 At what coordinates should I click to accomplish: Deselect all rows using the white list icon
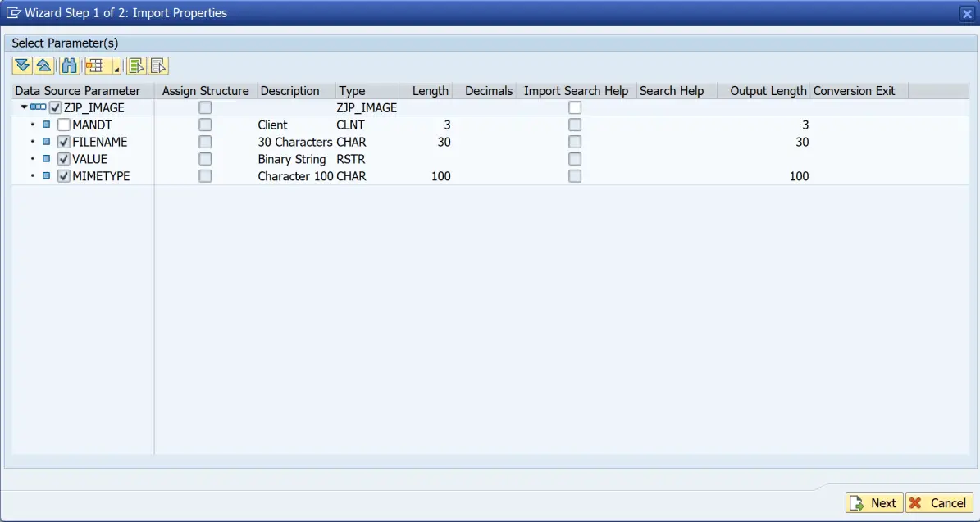(x=158, y=65)
